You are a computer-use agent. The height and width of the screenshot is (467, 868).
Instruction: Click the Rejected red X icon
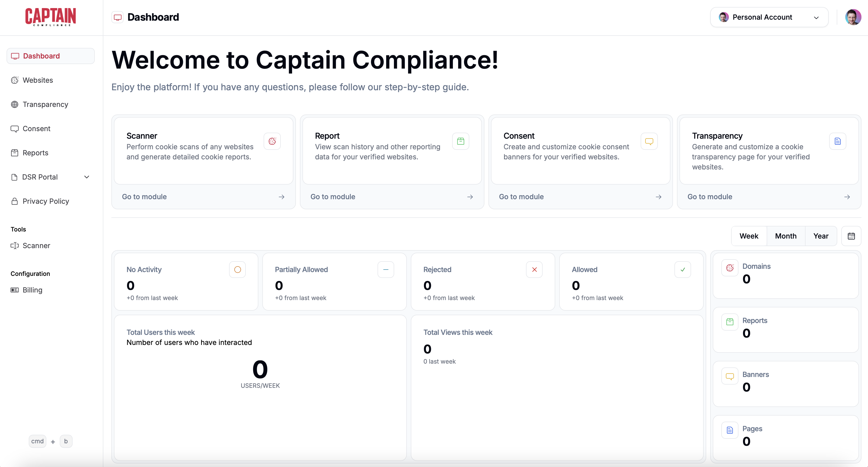[x=534, y=269]
